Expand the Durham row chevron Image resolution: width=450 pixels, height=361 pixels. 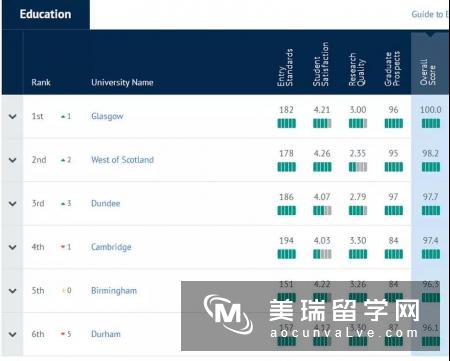pyautogui.click(x=13, y=334)
